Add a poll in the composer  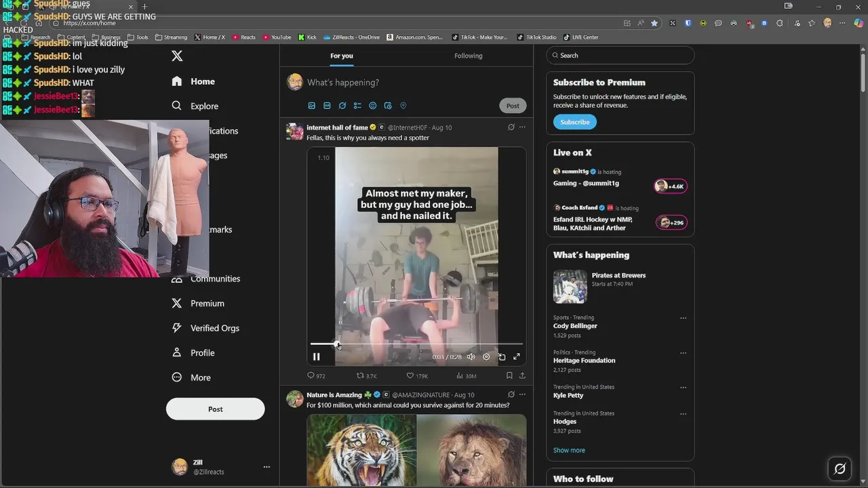pyautogui.click(x=357, y=106)
